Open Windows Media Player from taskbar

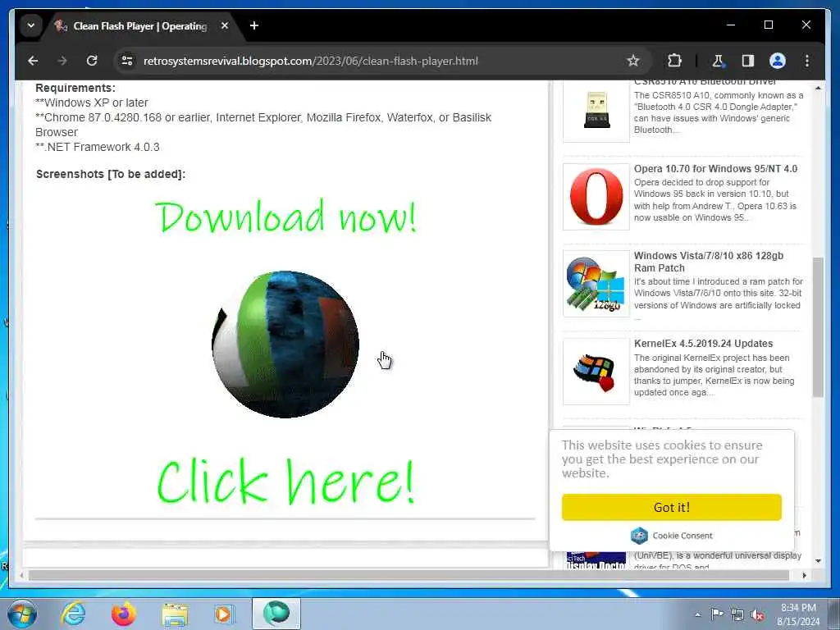pyautogui.click(x=224, y=614)
